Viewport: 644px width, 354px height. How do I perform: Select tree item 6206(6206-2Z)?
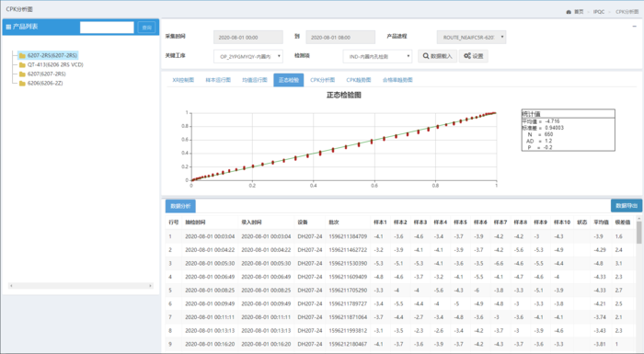pyautogui.click(x=45, y=84)
